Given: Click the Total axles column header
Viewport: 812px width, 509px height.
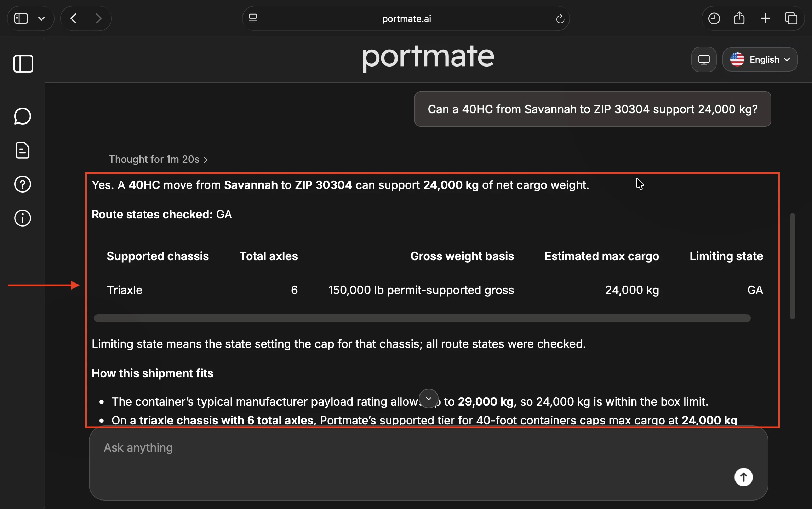Looking at the screenshot, I should click(269, 256).
